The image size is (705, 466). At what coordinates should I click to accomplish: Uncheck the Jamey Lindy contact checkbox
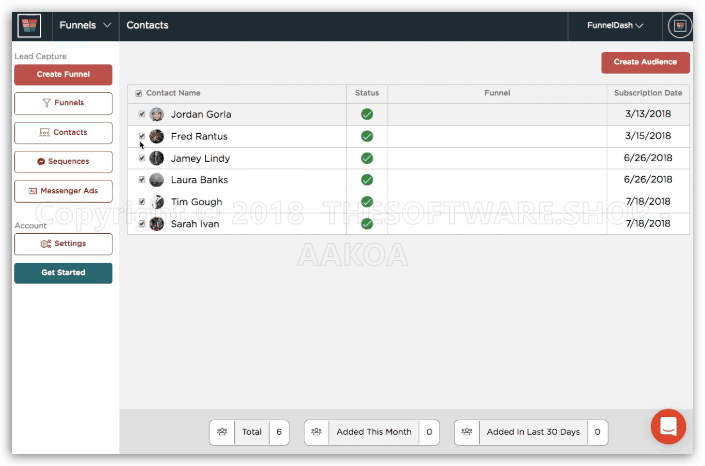(142, 158)
